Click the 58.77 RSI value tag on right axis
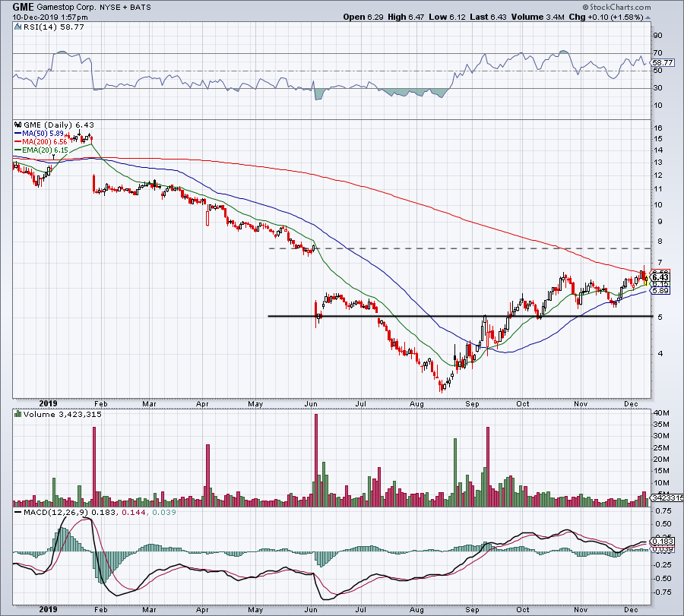This screenshot has width=684, height=616. coord(663,63)
